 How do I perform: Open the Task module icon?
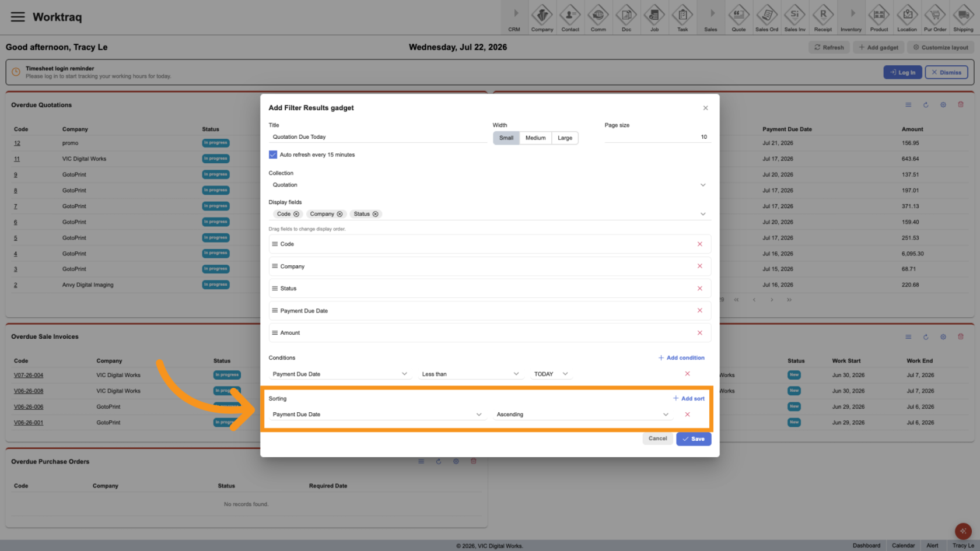[682, 17]
